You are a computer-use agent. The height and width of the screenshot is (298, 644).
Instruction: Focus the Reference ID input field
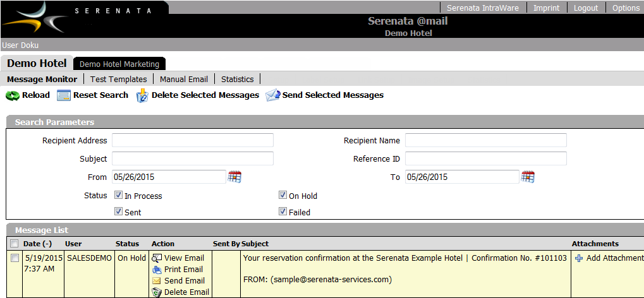point(486,158)
